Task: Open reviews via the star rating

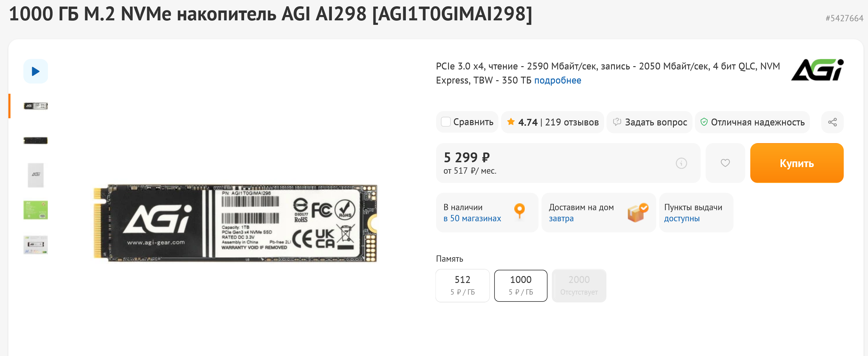Action: coord(511,122)
